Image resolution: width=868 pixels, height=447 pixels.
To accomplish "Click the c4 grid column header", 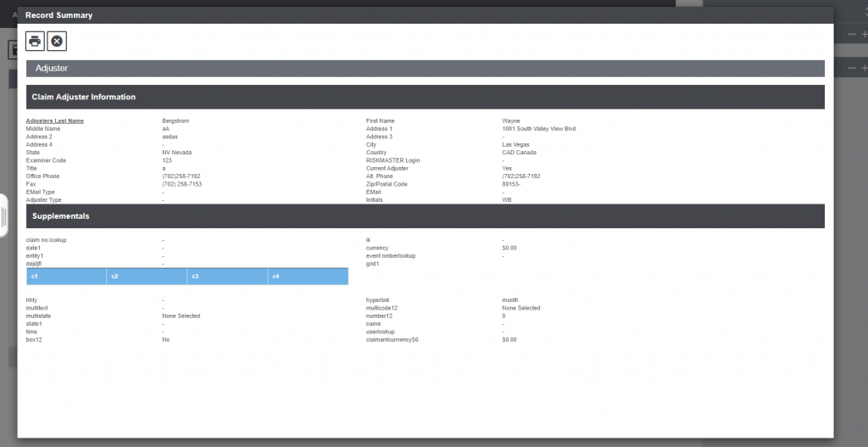I will 308,277.
